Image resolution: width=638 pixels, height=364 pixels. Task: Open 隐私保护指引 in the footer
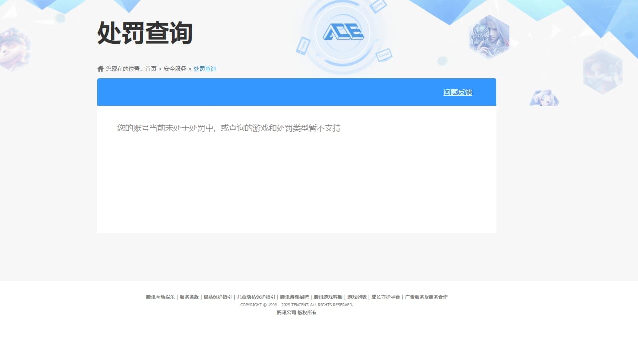[216, 296]
